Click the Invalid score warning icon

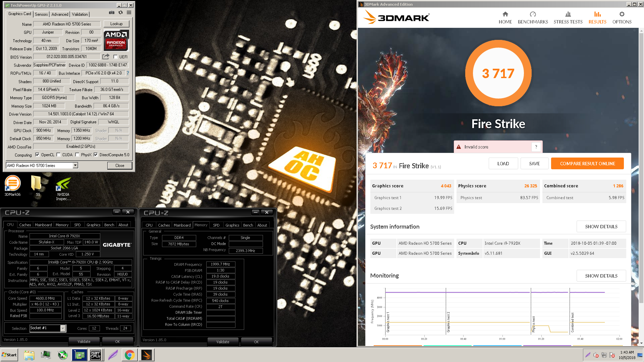459,147
